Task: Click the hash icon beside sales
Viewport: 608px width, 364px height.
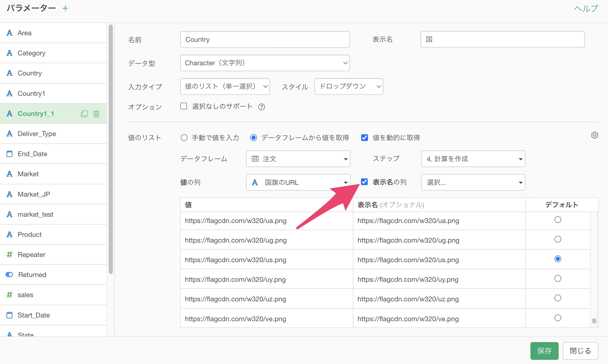Action: (10, 295)
